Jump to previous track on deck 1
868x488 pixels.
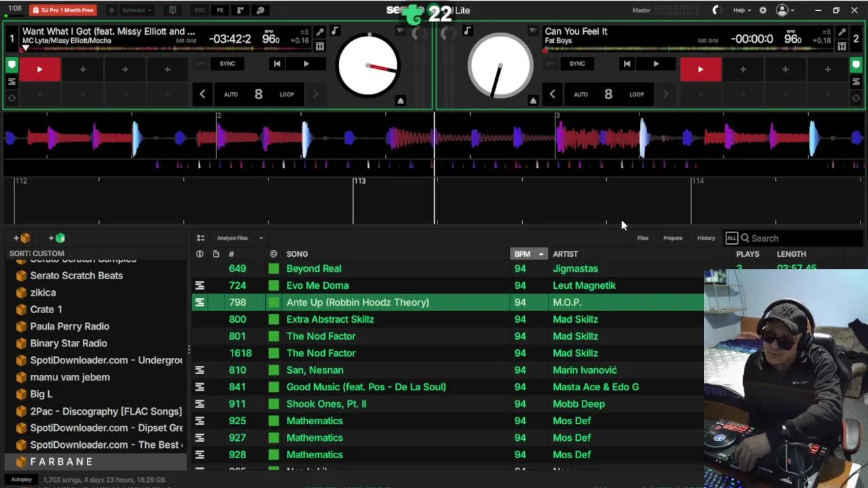[277, 64]
